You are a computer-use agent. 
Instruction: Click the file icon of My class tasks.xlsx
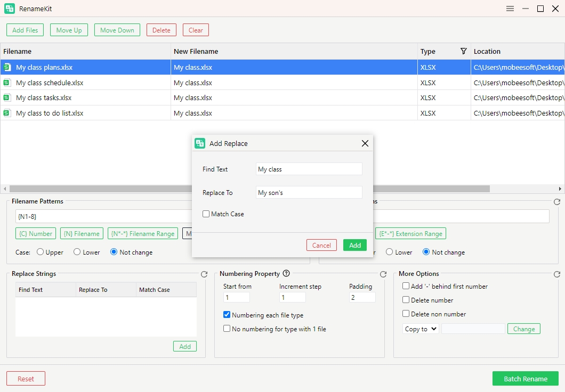[7, 98]
